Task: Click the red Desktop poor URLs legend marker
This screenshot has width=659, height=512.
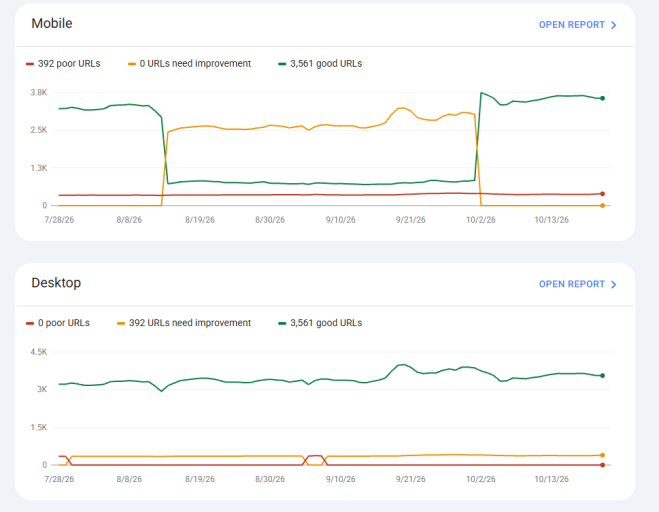Action: 29,323
